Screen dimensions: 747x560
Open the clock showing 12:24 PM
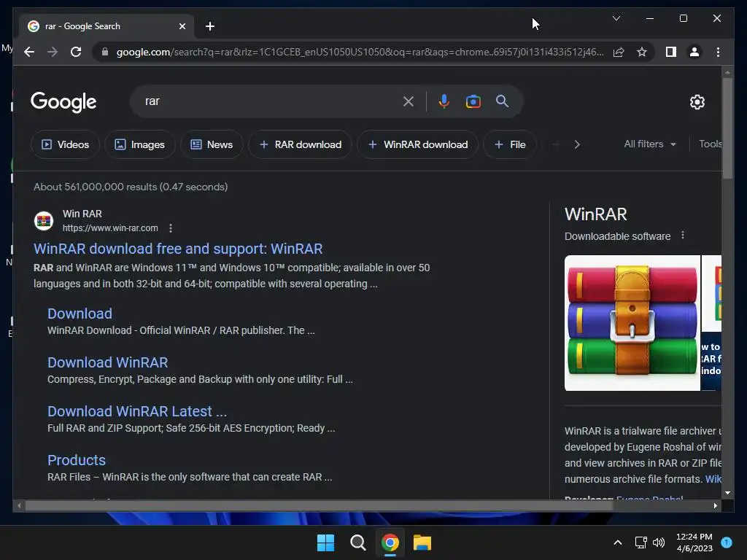[694, 542]
